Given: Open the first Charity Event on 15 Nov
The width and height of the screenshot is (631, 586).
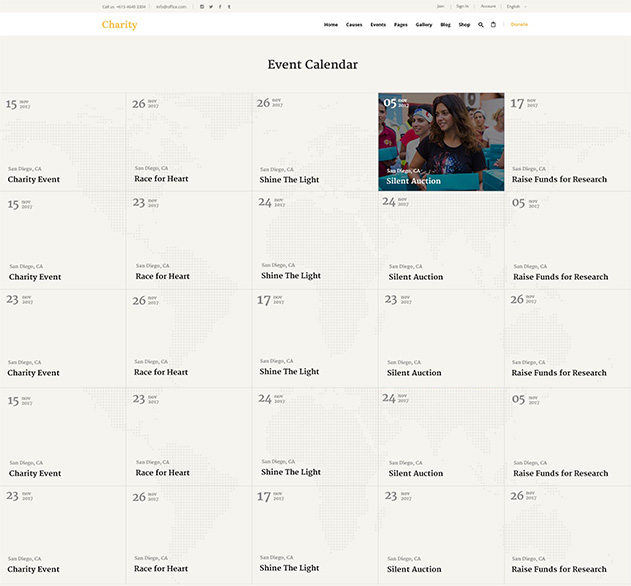Looking at the screenshot, I should pos(34,180).
